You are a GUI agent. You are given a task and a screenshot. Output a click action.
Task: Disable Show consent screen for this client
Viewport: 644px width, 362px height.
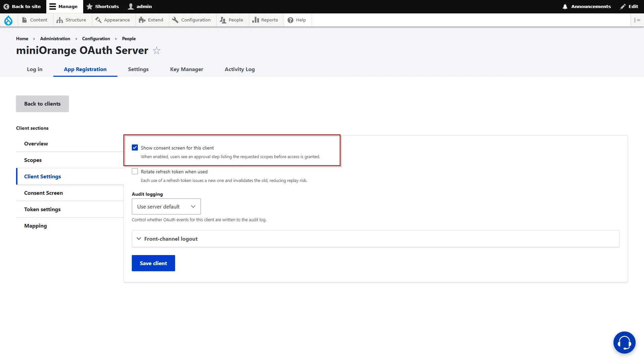coord(135,147)
